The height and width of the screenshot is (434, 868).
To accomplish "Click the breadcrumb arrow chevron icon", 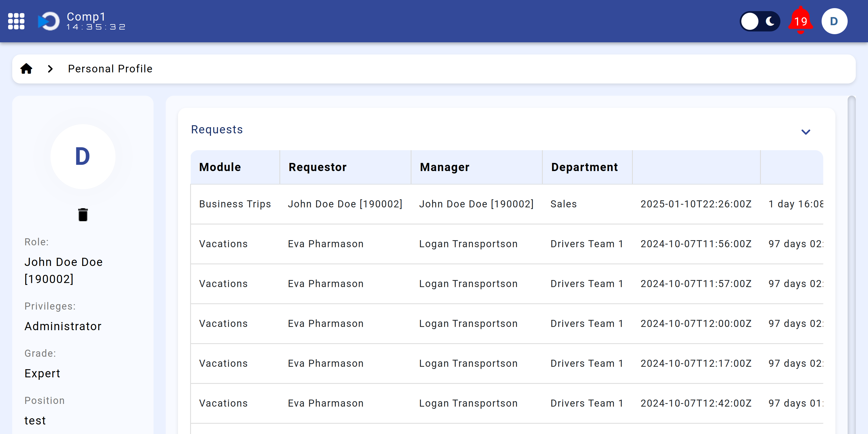I will [50, 68].
